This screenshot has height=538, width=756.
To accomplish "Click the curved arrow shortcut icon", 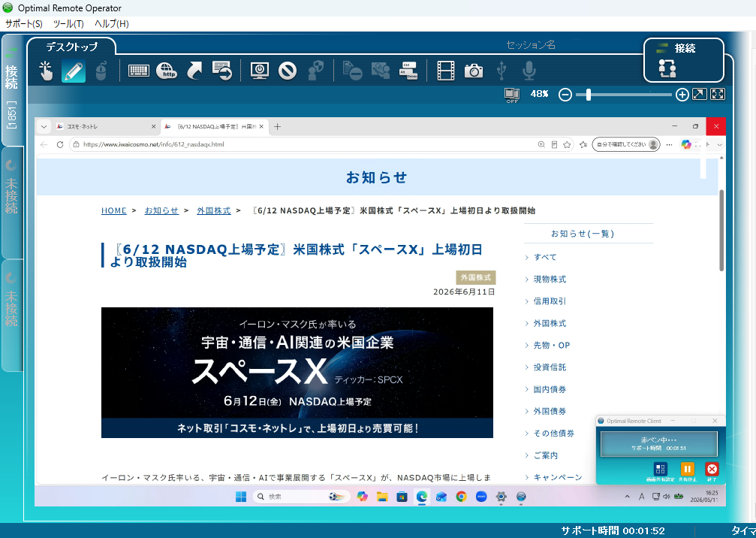I will [x=194, y=71].
